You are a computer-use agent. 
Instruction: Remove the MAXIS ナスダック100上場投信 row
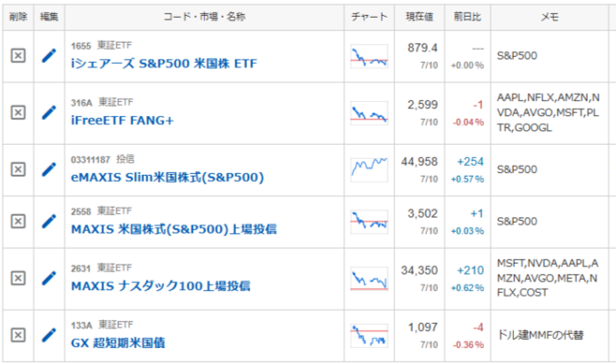coord(18,278)
